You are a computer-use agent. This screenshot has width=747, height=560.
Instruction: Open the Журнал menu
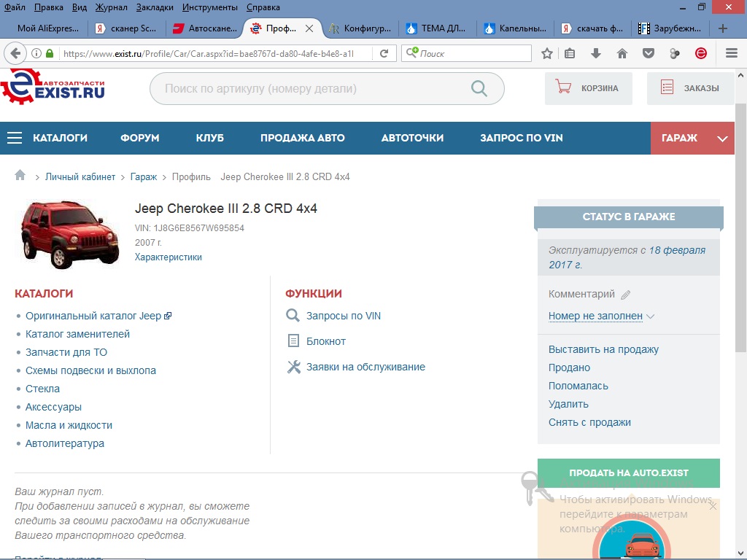pos(112,7)
